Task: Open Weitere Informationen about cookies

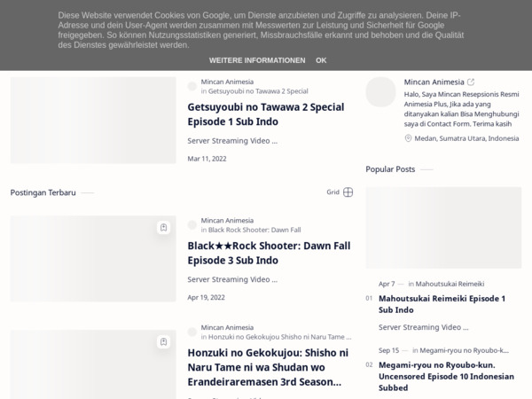Action: pyautogui.click(x=257, y=60)
